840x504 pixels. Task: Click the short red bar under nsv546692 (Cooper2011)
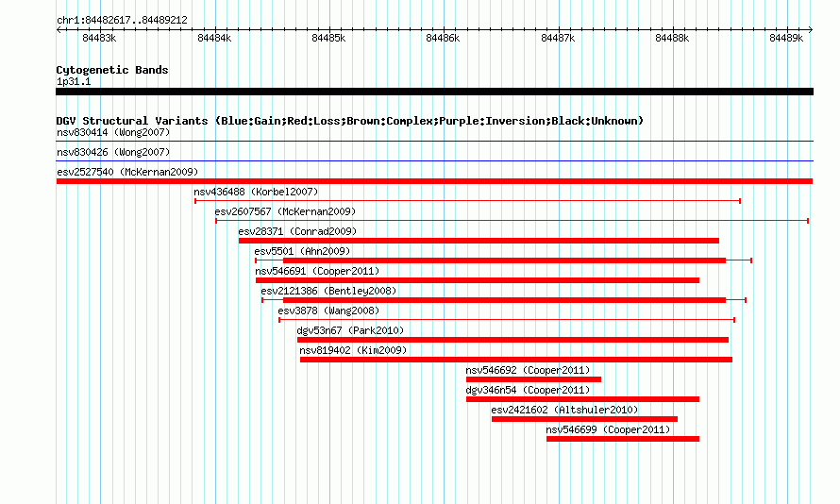pyautogui.click(x=533, y=379)
